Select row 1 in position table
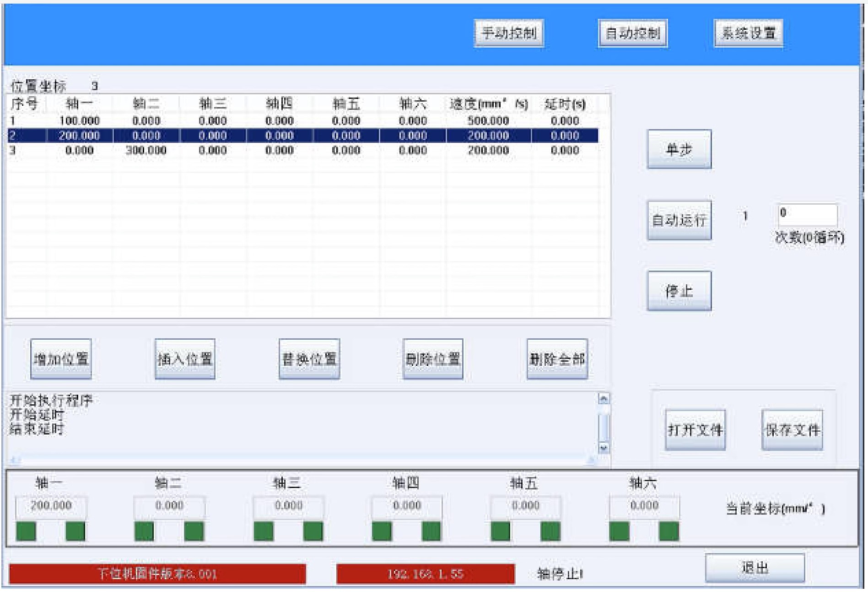Image resolution: width=868 pixels, height=592 pixels. (x=303, y=121)
